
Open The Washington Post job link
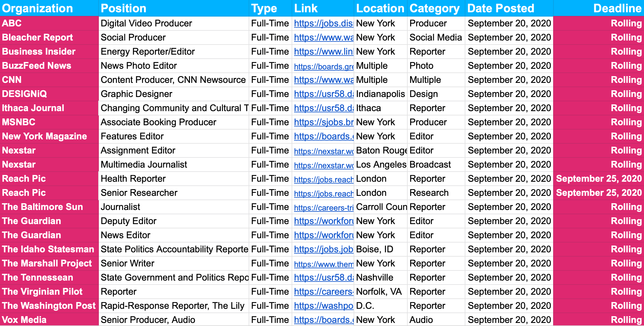click(323, 306)
